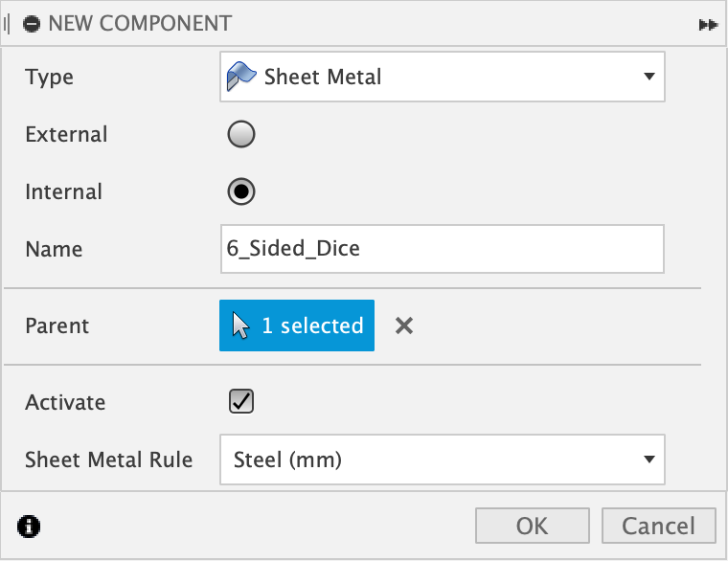This screenshot has width=728, height=561.
Task: Click the Sheet Metal text in the Type box
Action: coord(323,77)
